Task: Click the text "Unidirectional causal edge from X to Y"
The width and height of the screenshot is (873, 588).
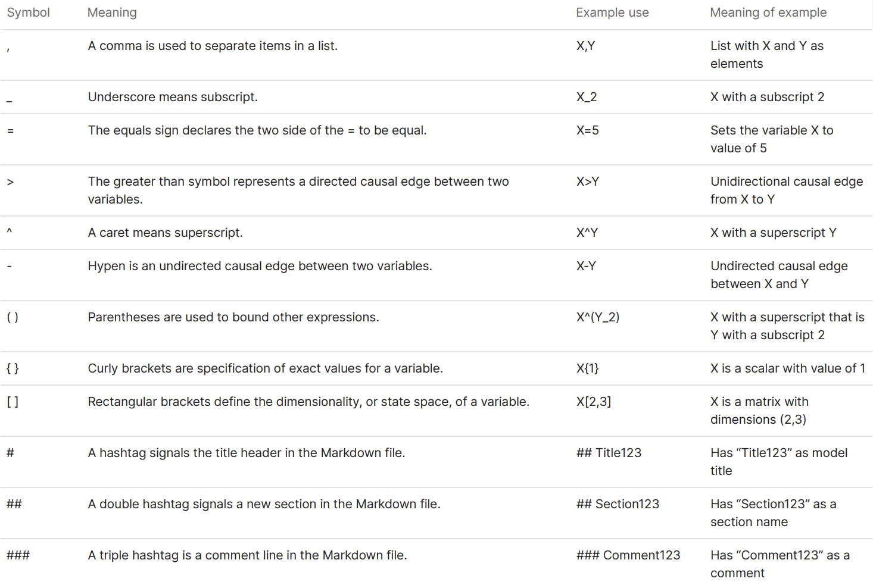Action: point(787,190)
